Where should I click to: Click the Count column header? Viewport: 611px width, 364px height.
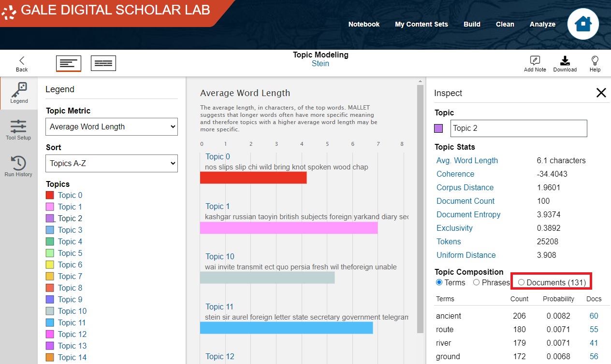519,299
